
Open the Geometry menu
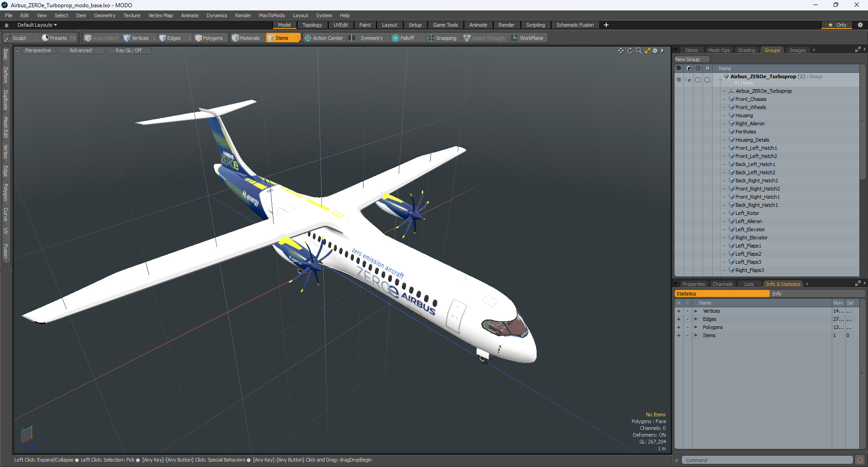pyautogui.click(x=104, y=15)
